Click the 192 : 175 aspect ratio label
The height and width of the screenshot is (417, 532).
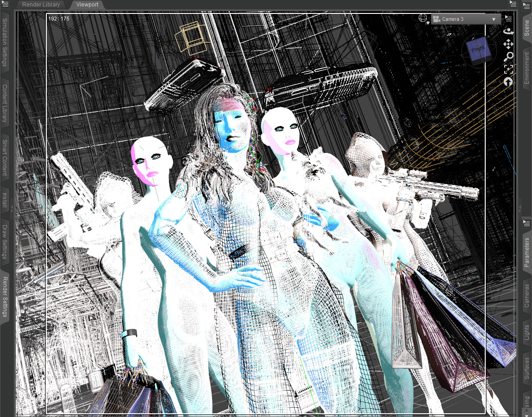(x=59, y=19)
